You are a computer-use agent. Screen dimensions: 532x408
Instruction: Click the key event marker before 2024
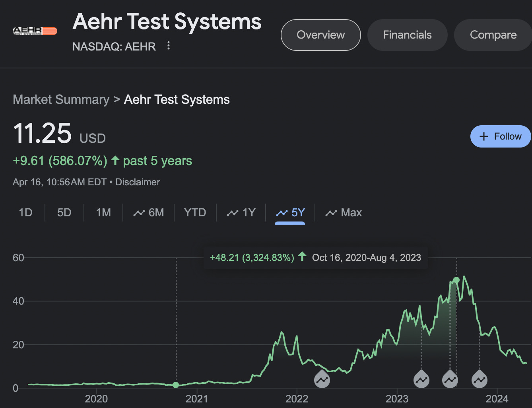(x=480, y=380)
